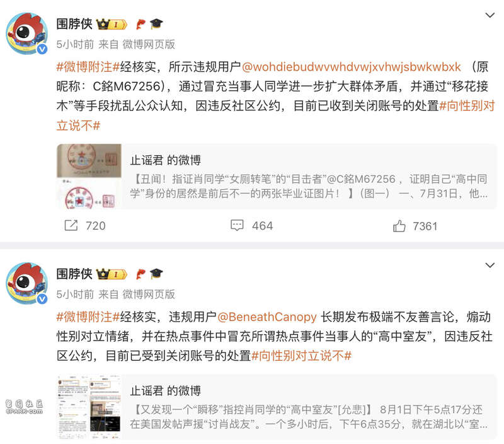This screenshot has width=504, height=444.
Task: Expand first post's options chevron
Action: coord(490,15)
